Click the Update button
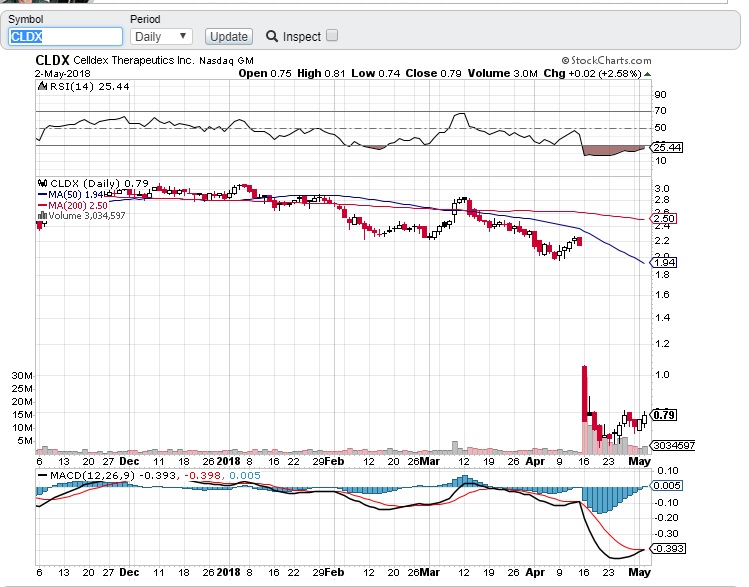Screen dimensions: 749x587 coord(229,37)
